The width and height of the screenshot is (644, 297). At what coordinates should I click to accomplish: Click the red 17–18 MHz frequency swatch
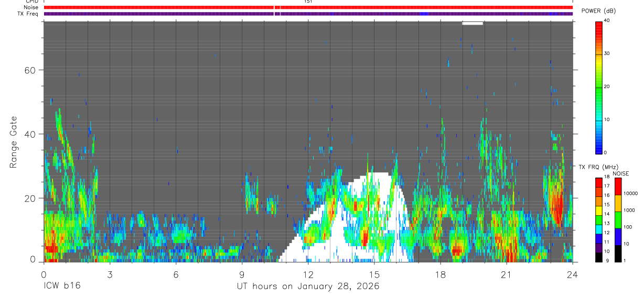coord(598,183)
